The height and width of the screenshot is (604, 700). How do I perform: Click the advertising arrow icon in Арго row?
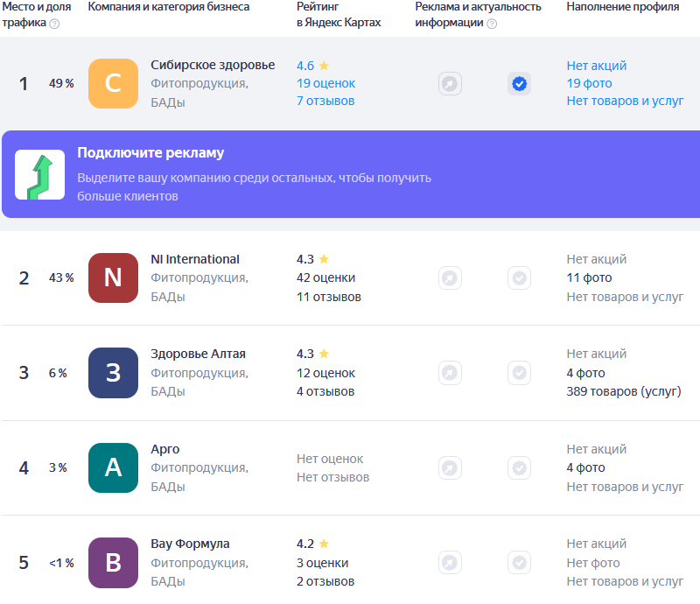coord(450,467)
